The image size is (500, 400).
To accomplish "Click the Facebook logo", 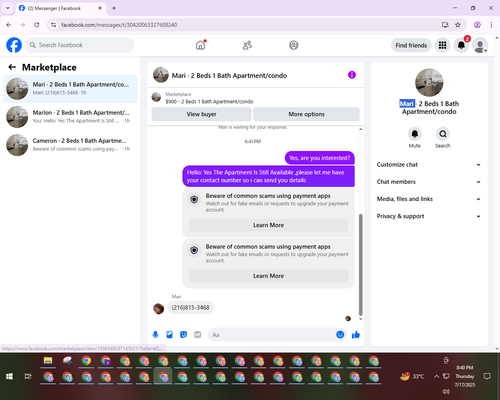I will [14, 45].
